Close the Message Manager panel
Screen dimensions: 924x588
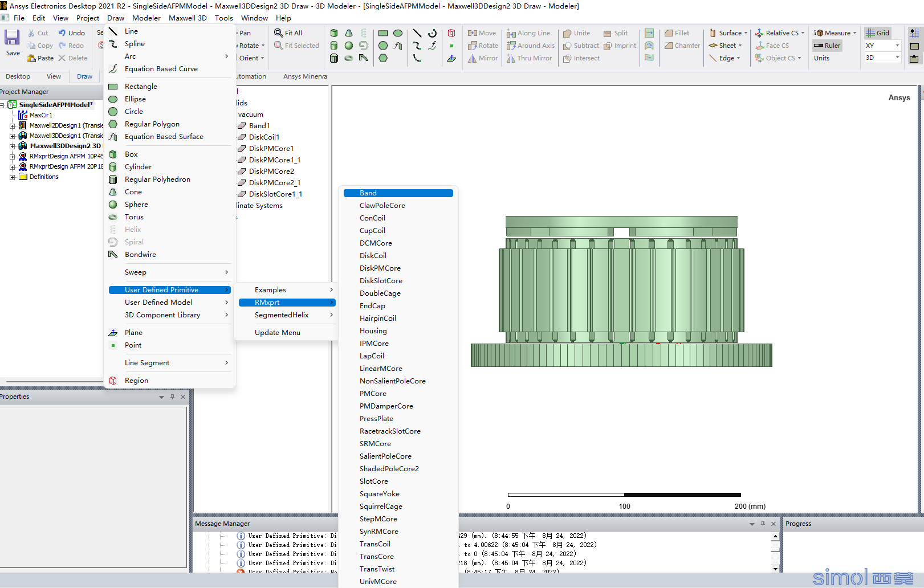click(x=774, y=524)
